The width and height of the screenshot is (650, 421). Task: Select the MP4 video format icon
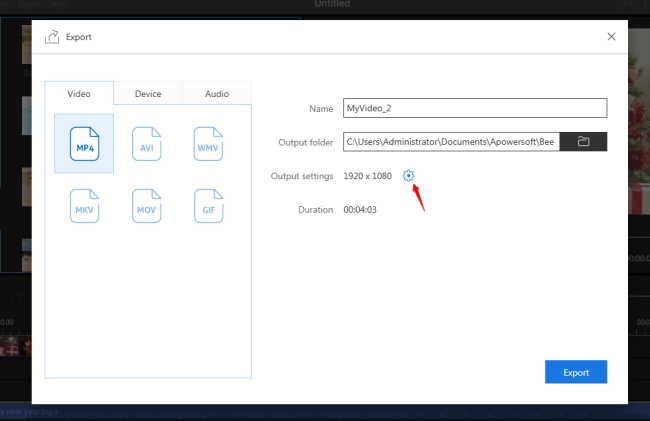pos(84,144)
